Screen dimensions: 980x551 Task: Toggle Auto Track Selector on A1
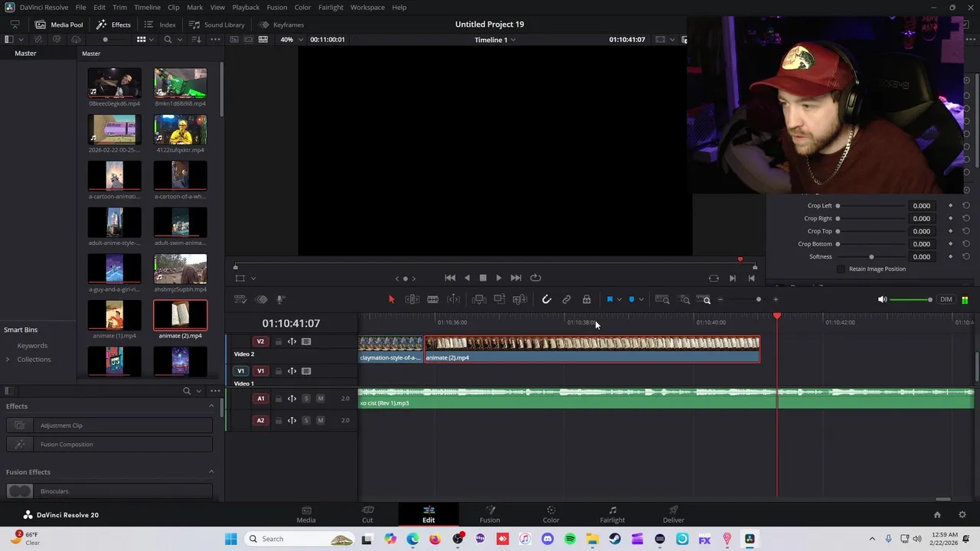pos(292,399)
